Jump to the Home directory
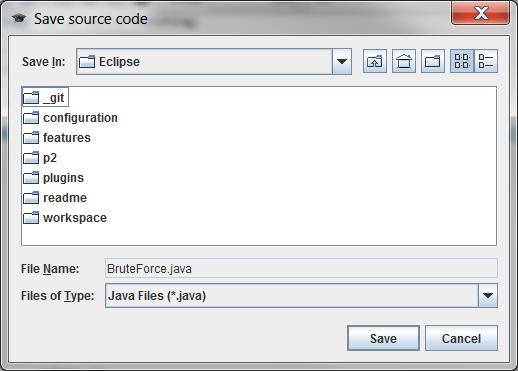 [x=404, y=61]
